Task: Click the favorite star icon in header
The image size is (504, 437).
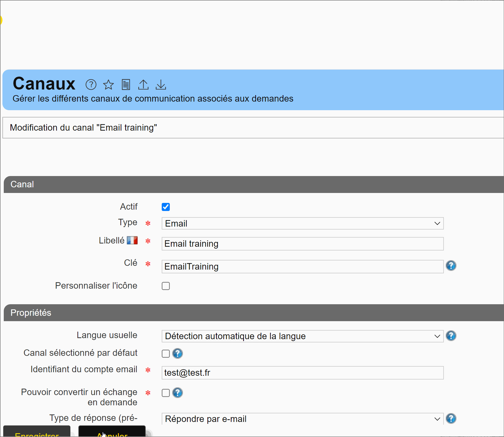Action: point(108,85)
